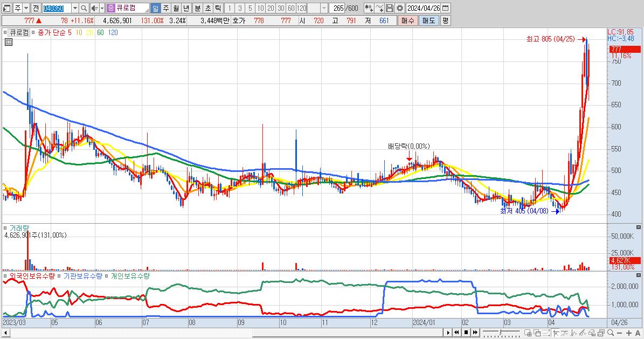Click the speaker sound icon
The image size is (644, 339).
[x=94, y=8]
